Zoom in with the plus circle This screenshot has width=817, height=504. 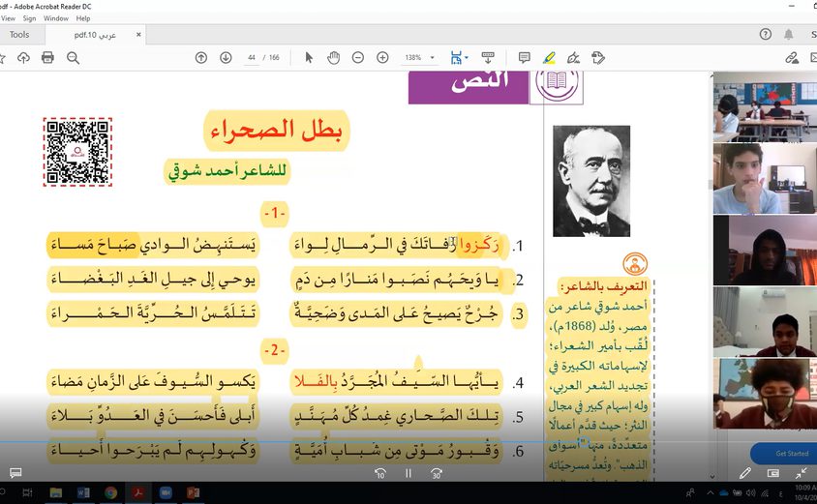coord(382,58)
